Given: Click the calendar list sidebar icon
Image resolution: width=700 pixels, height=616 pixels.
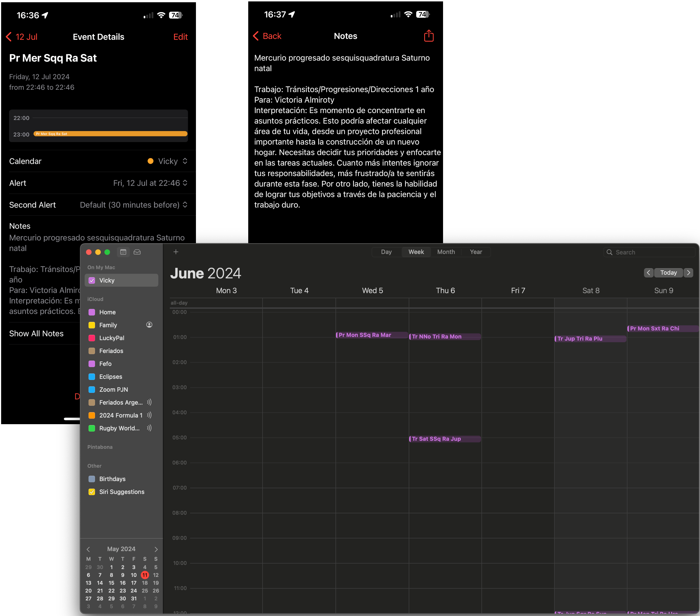Looking at the screenshot, I should coord(123,252).
